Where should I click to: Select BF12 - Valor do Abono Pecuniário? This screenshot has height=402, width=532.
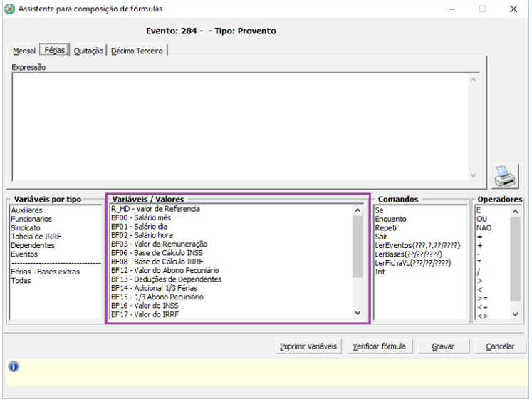point(165,271)
